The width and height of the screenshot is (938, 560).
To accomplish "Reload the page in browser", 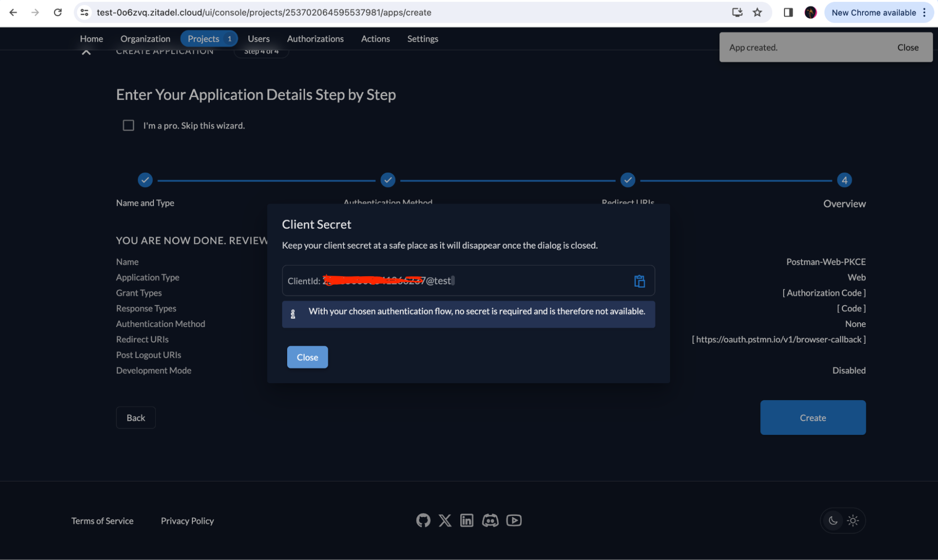I will point(58,13).
